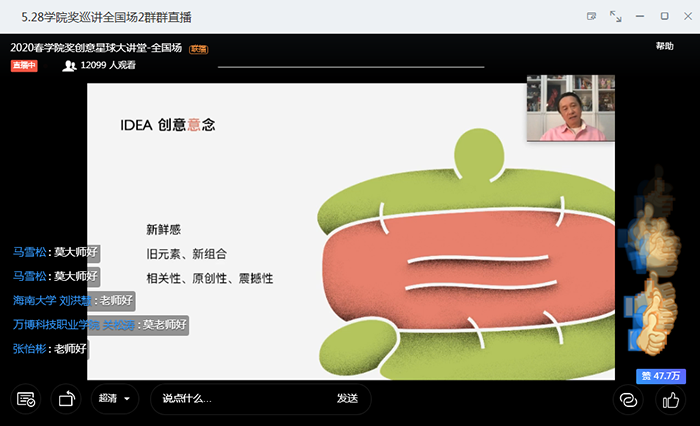This screenshot has width=700, height=426.
Task: Click the 联播 badge next to the title
Action: tap(198, 48)
